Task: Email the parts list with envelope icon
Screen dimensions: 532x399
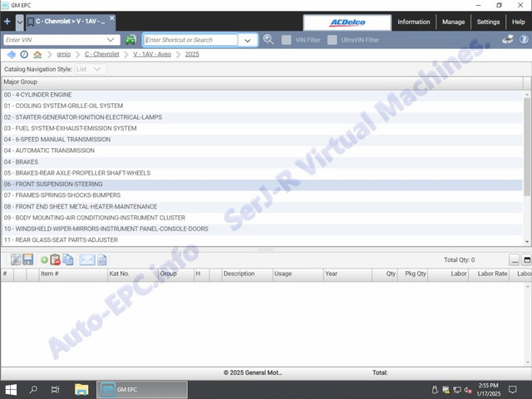Action: [x=86, y=260]
